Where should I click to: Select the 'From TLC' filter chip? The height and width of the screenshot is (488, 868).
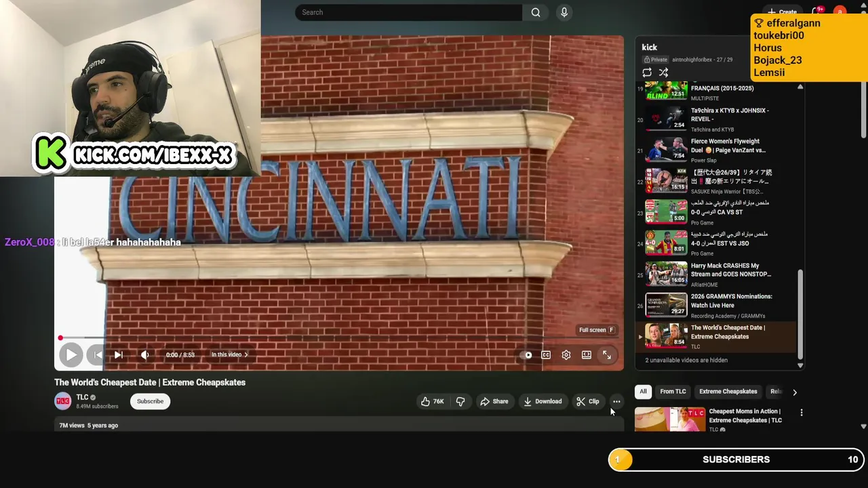(673, 391)
